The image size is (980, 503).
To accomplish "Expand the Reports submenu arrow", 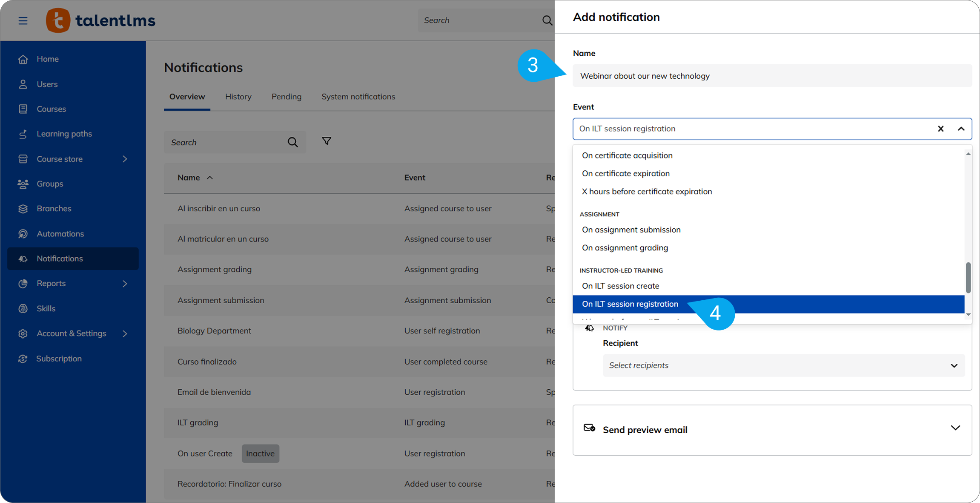I will [x=125, y=284].
